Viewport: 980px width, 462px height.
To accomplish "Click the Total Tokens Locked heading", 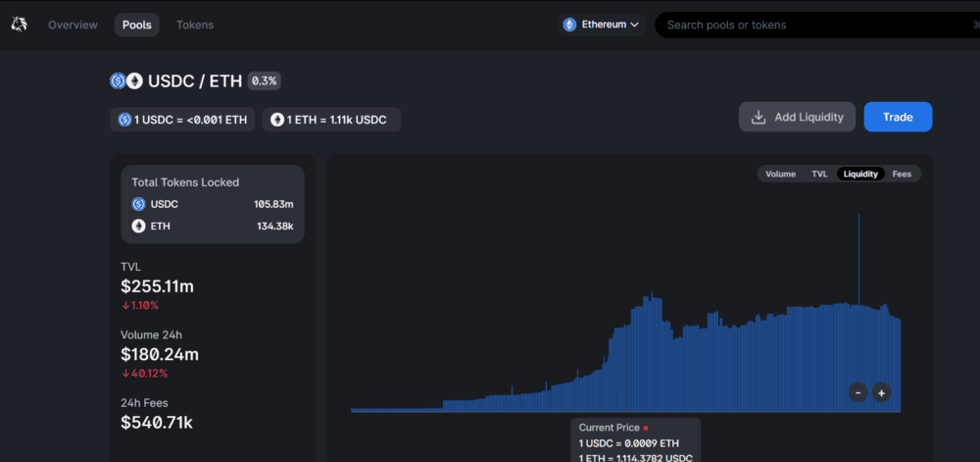I will pyautogui.click(x=185, y=182).
